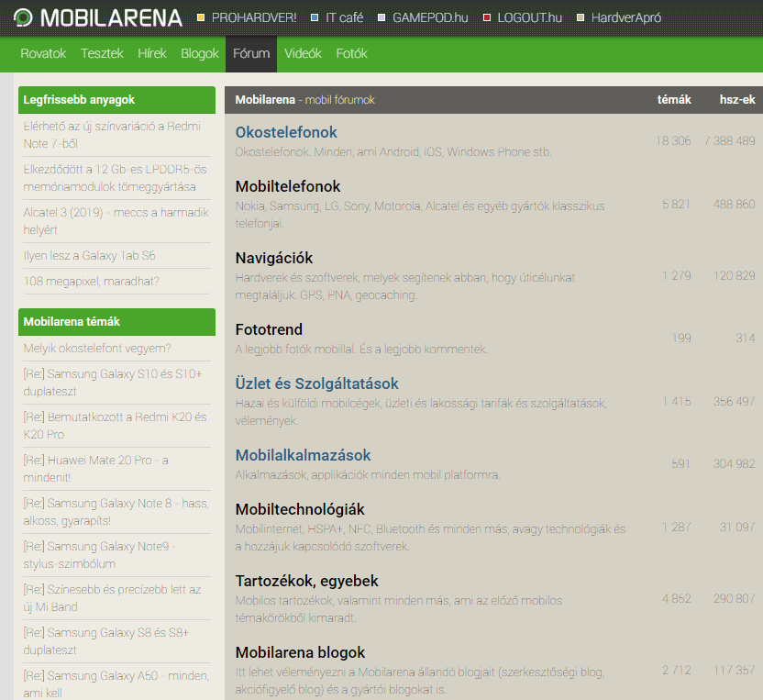Open Blogok in the navigation bar
Image resolution: width=763 pixels, height=700 pixels.
(200, 53)
